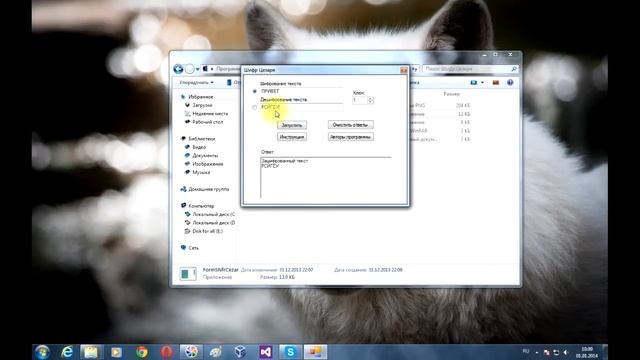Screen dimensions: 640x360
Task: Click the running app icon after Skype
Action: tap(315, 352)
